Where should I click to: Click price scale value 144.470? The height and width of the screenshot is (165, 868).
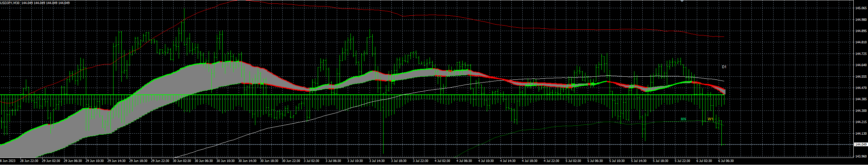click(x=861, y=88)
